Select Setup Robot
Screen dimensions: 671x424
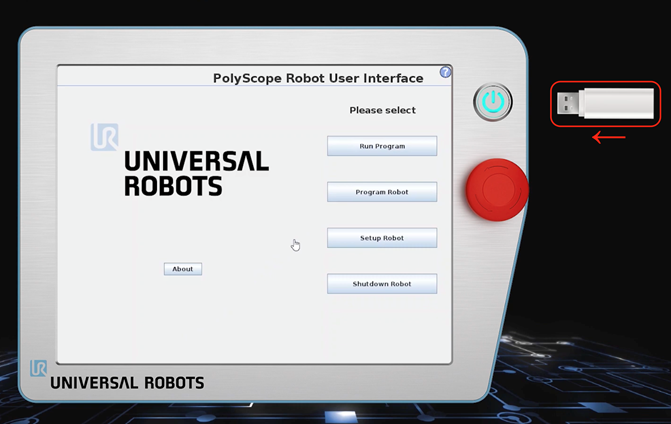(382, 238)
